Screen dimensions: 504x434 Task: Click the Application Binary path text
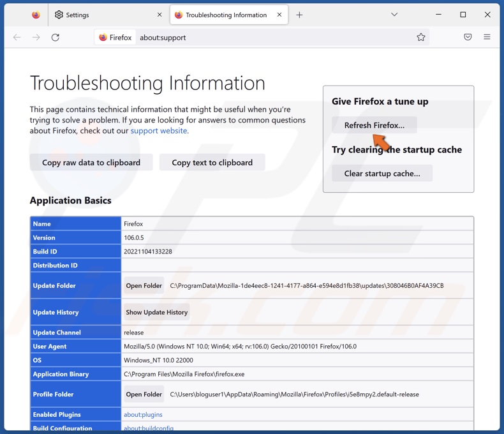coord(184,374)
